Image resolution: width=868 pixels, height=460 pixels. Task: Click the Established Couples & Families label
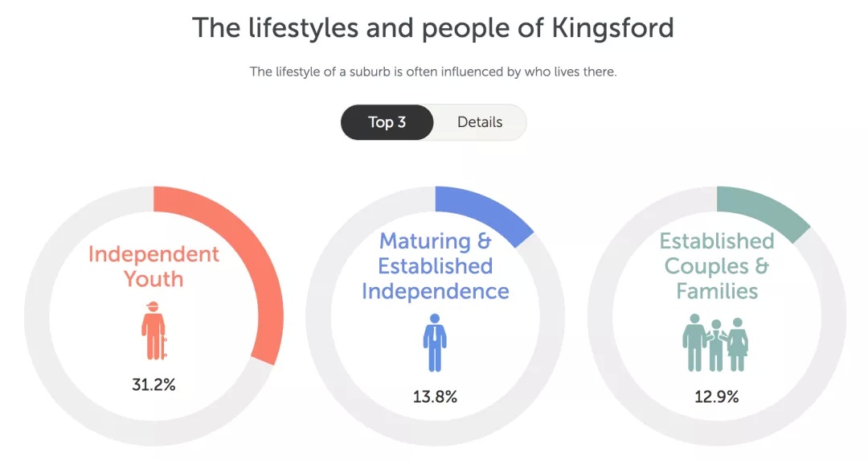tap(717, 266)
